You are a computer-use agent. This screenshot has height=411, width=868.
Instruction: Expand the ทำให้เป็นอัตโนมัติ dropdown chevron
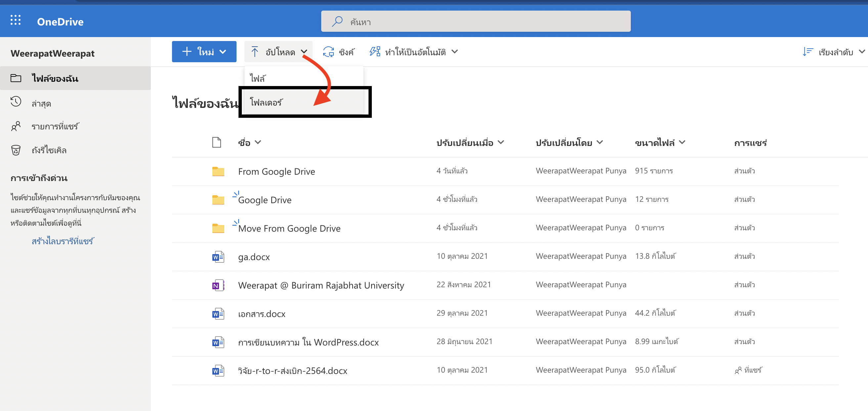455,52
